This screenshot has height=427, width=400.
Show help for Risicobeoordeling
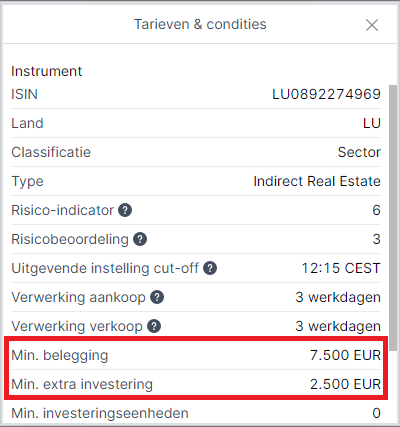(140, 239)
